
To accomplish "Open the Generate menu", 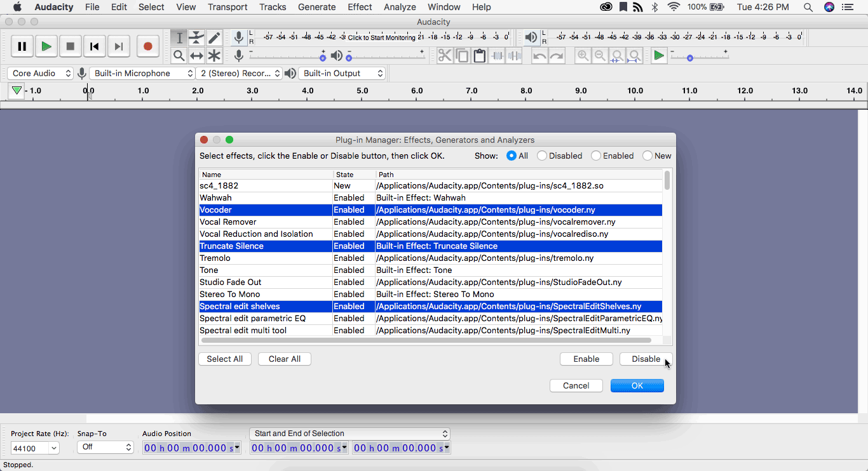I will (316, 7).
